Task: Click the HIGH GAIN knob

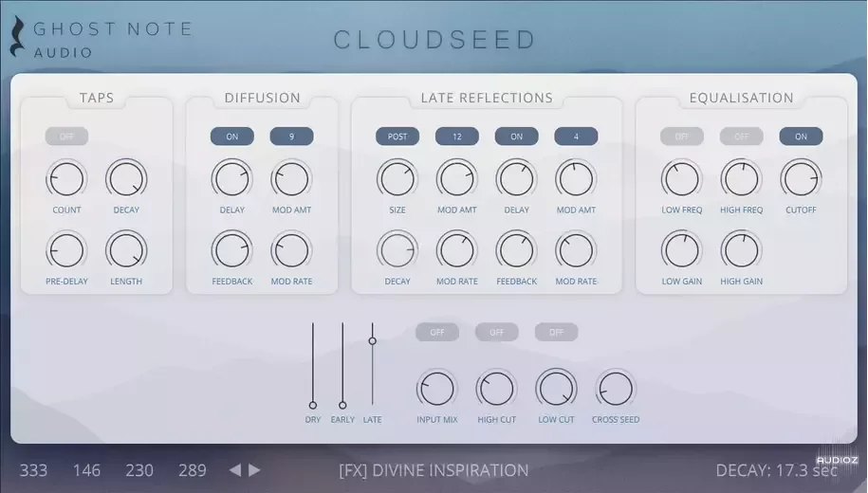Action: point(742,250)
